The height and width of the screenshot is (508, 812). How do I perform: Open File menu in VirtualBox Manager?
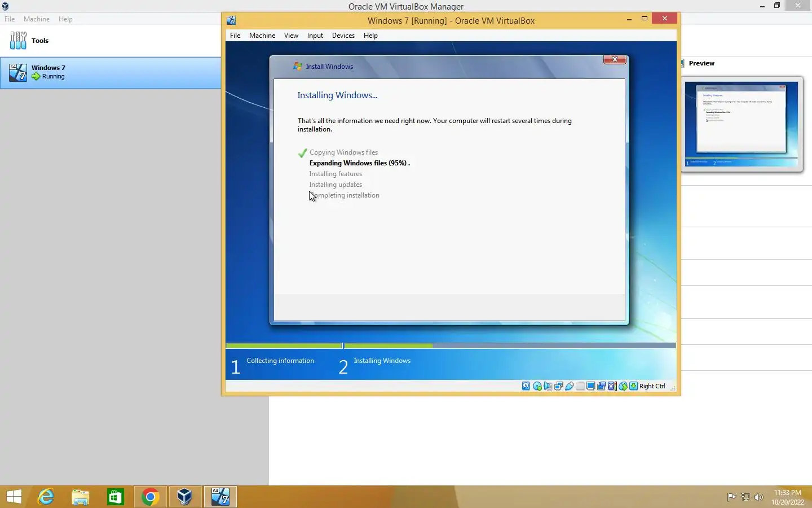[x=10, y=19]
